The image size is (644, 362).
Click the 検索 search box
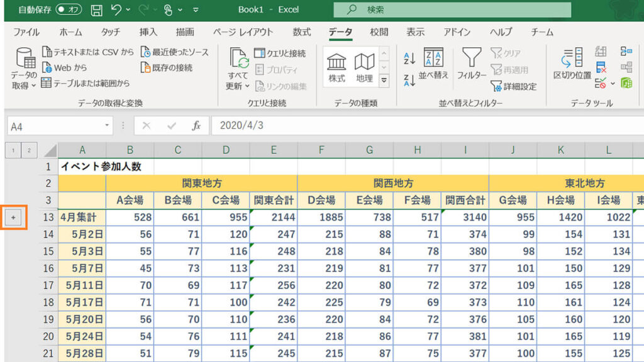click(x=452, y=10)
